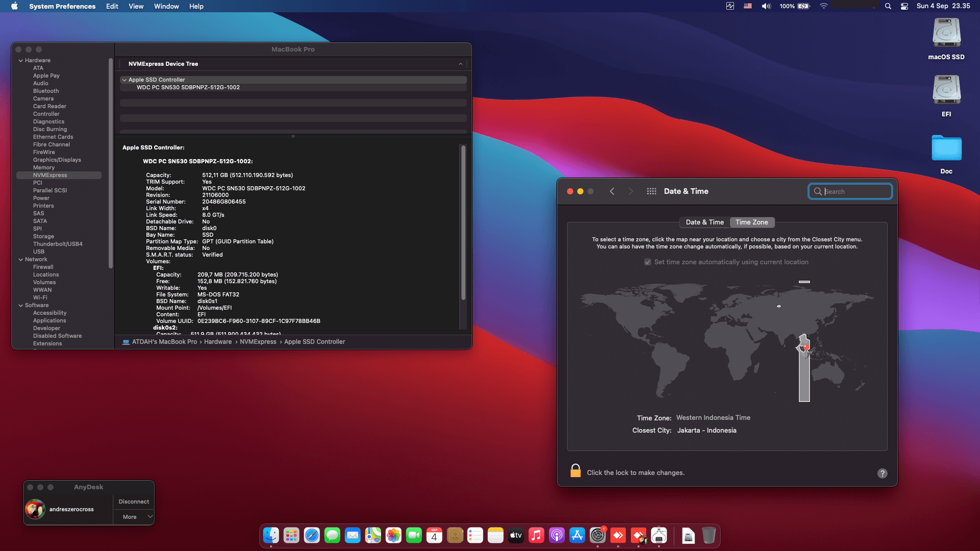This screenshot has width=980, height=551.
Task: Click the Jakarta marker on time zone map
Action: 805,347
